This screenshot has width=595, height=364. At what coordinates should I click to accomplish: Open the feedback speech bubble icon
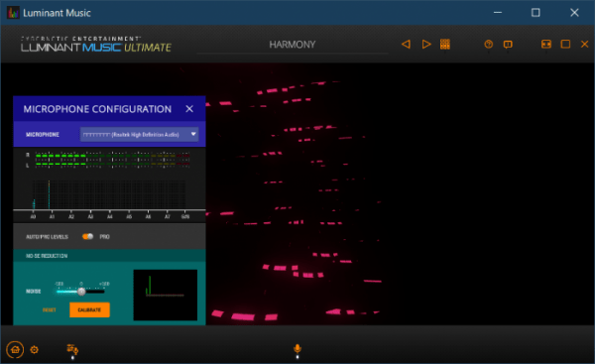508,45
